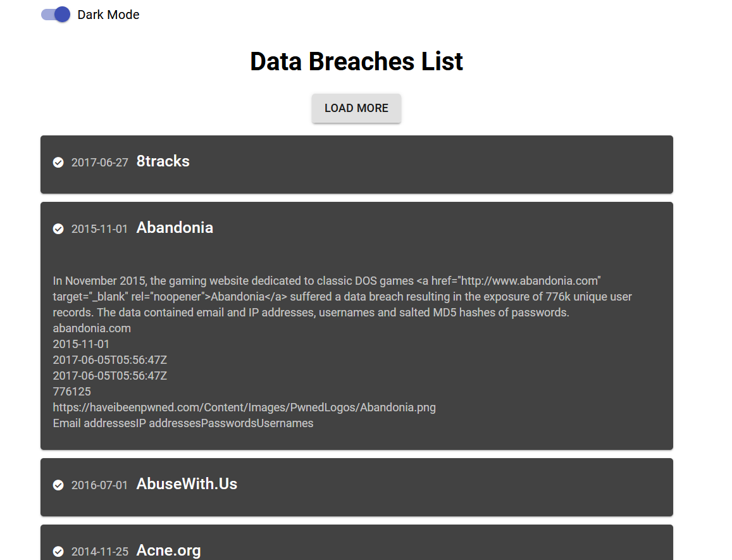Screen dimensions: 732x560
Task: Click the Email addresses data classes line
Action: (x=183, y=423)
